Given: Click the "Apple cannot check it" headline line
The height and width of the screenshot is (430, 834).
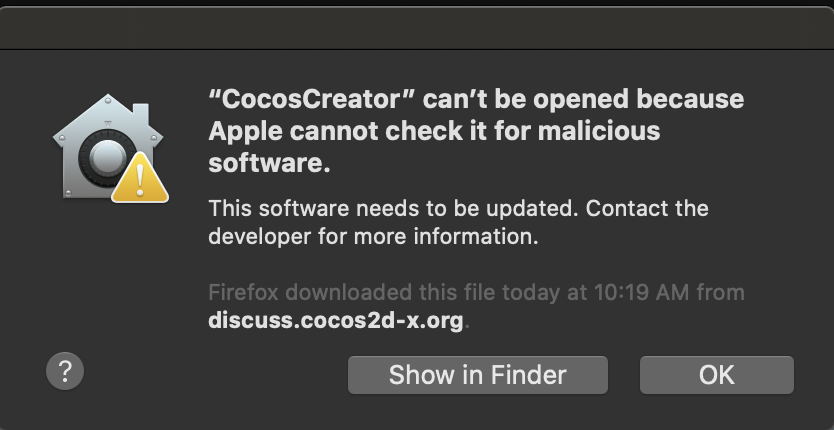Looking at the screenshot, I should pos(434,131).
